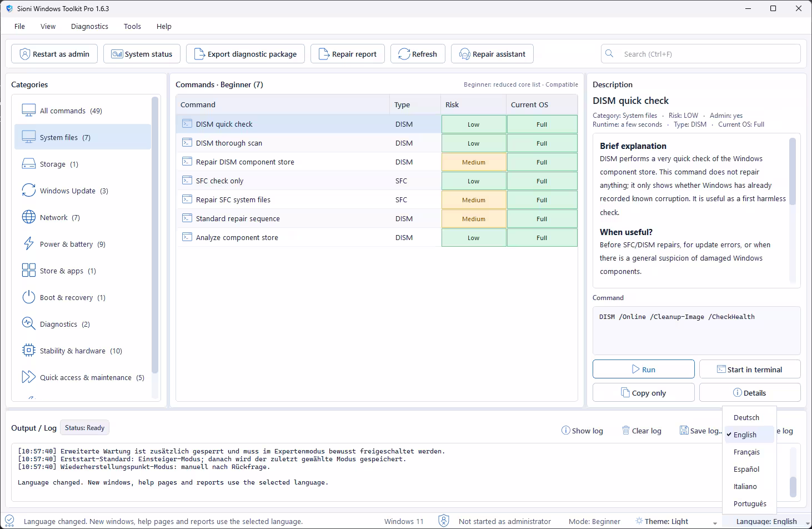Choose Italiano from language list

pos(749,486)
